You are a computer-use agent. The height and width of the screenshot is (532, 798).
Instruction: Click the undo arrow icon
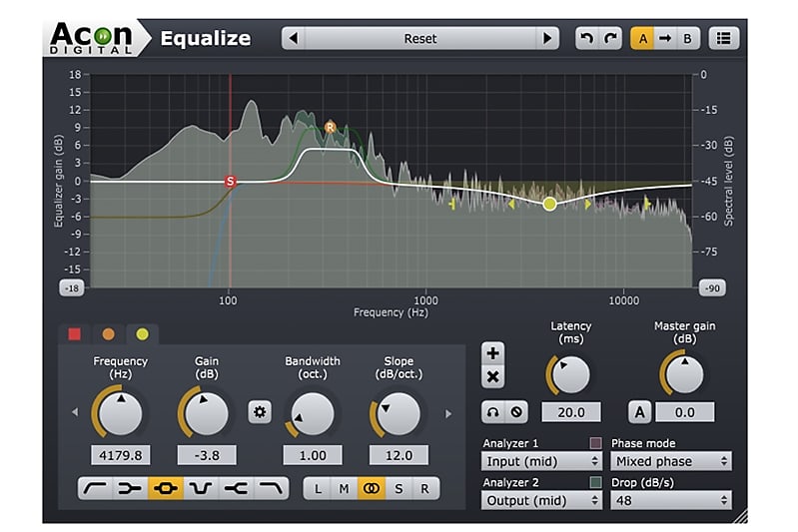click(587, 38)
